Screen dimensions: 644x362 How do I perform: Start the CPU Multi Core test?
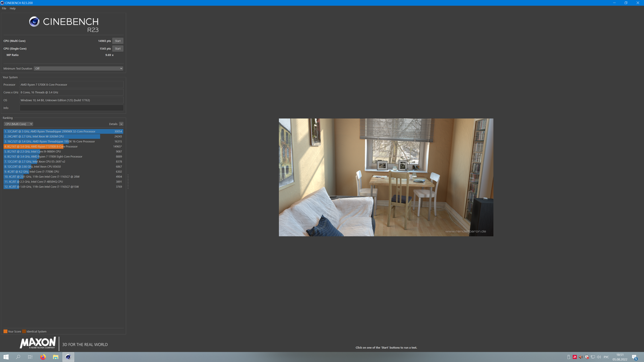point(118,41)
